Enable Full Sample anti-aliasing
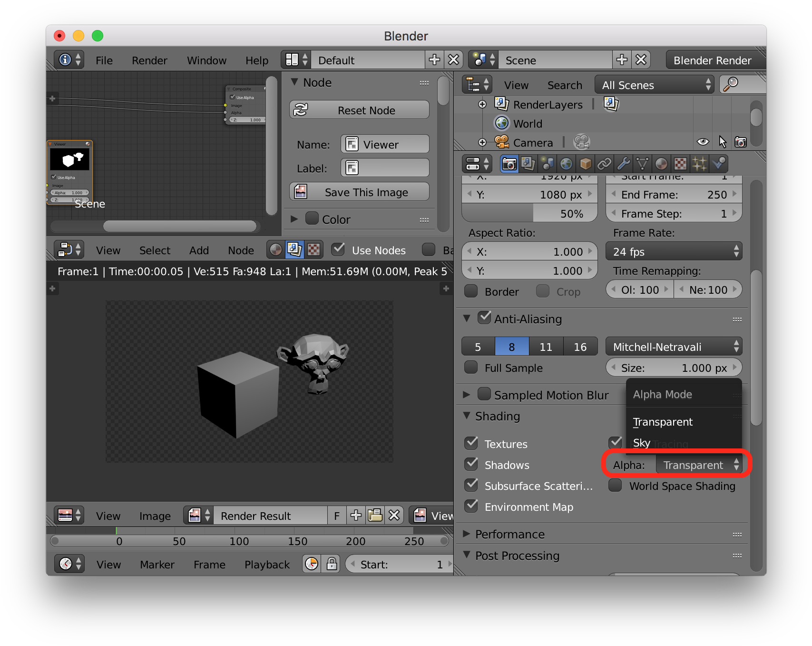This screenshot has height=646, width=812. coord(471,368)
